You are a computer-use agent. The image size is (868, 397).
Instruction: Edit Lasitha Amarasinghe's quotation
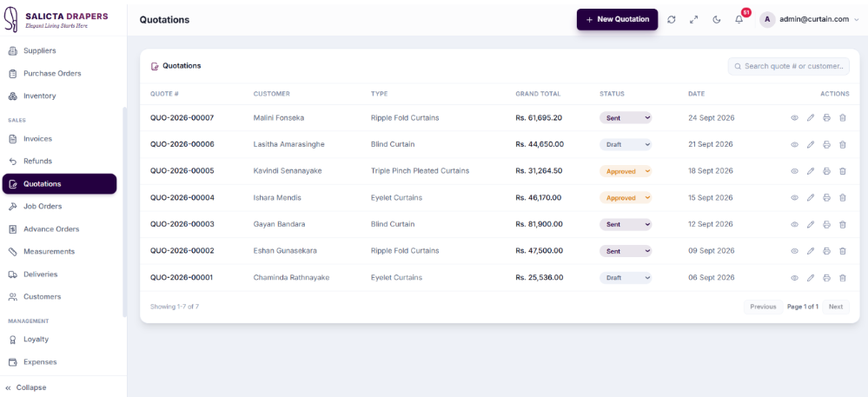coord(811,144)
